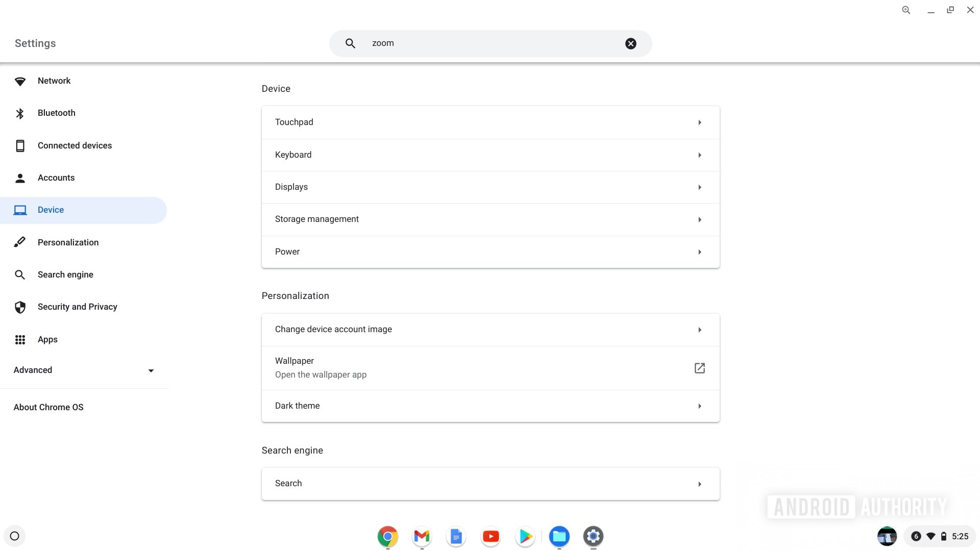Open Gmail from the taskbar
The width and height of the screenshot is (980, 551).
tap(422, 536)
